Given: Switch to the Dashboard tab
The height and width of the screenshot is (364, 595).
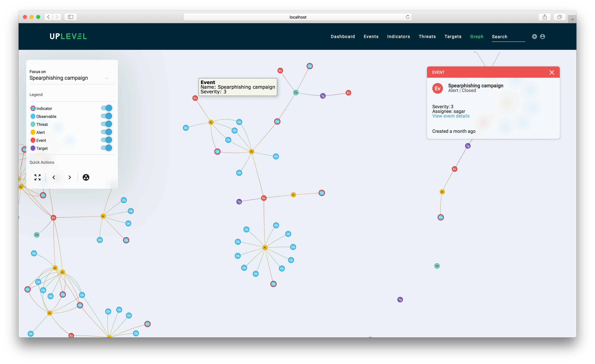Looking at the screenshot, I should (x=343, y=37).
